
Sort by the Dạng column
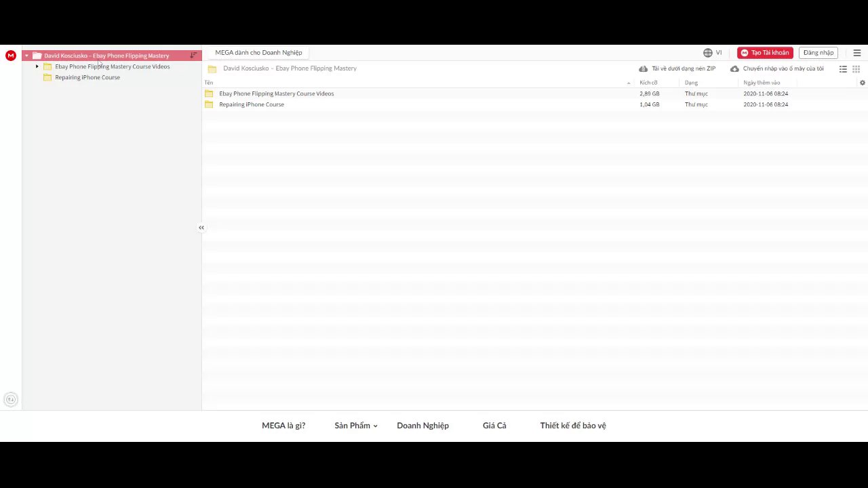click(691, 83)
